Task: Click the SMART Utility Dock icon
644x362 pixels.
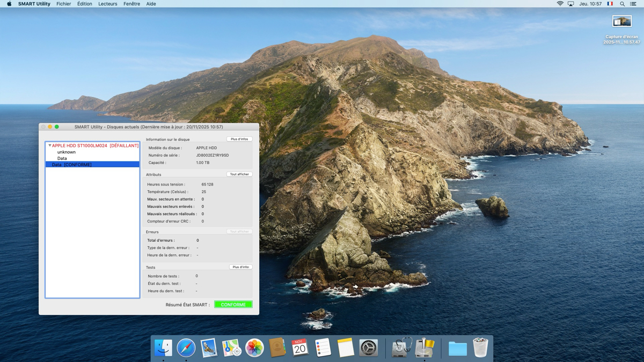Action: pyautogui.click(x=424, y=348)
